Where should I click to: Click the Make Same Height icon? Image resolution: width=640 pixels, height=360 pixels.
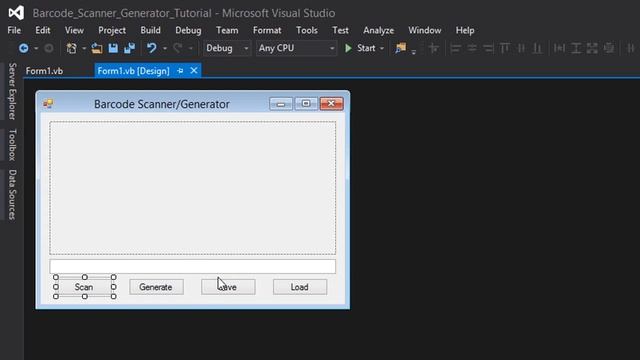point(576,49)
